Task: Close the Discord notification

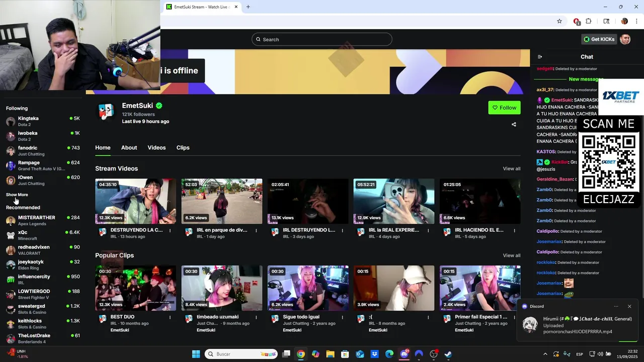Action: click(629, 306)
